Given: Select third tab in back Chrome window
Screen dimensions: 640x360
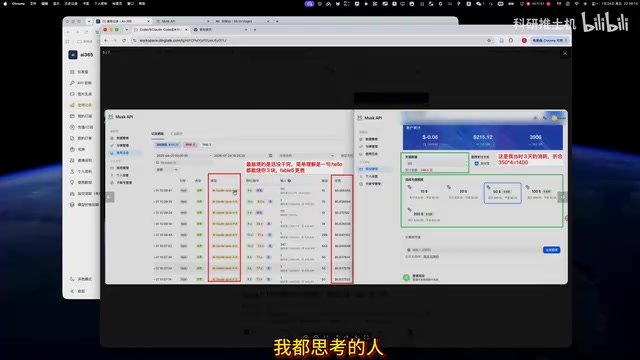Looking at the screenshot, I should pyautogui.click(x=242, y=21).
